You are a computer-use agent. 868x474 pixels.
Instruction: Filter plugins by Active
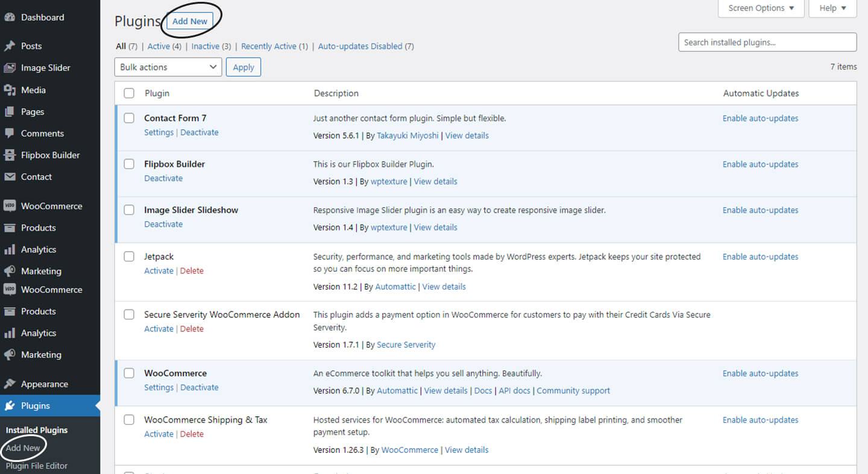159,46
